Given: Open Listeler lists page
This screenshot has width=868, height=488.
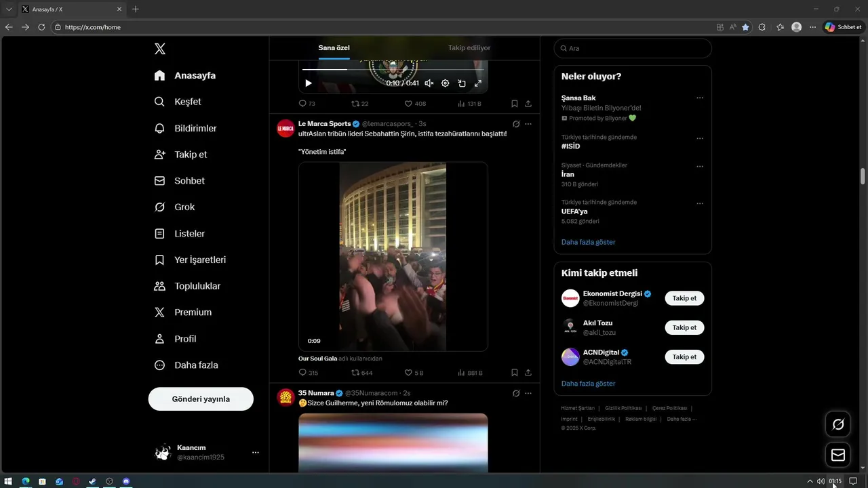Looking at the screenshot, I should click(x=179, y=234).
